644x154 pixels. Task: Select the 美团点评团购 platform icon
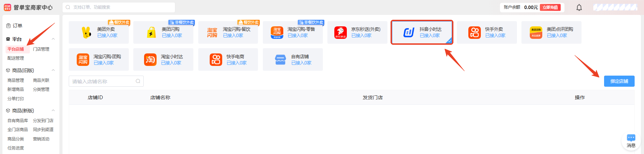coord(536,32)
